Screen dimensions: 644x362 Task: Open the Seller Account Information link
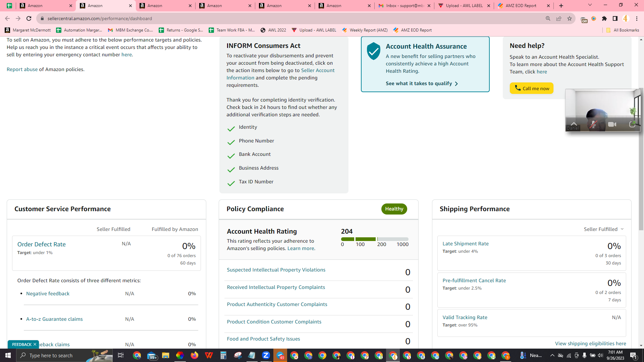click(x=280, y=74)
